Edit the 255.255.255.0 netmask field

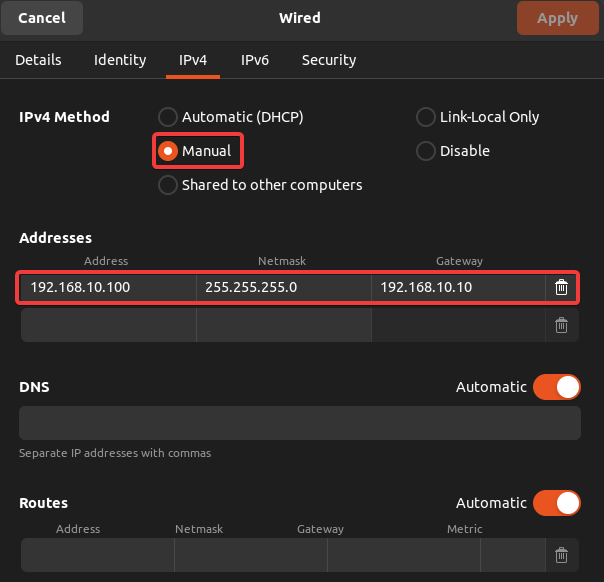click(283, 288)
